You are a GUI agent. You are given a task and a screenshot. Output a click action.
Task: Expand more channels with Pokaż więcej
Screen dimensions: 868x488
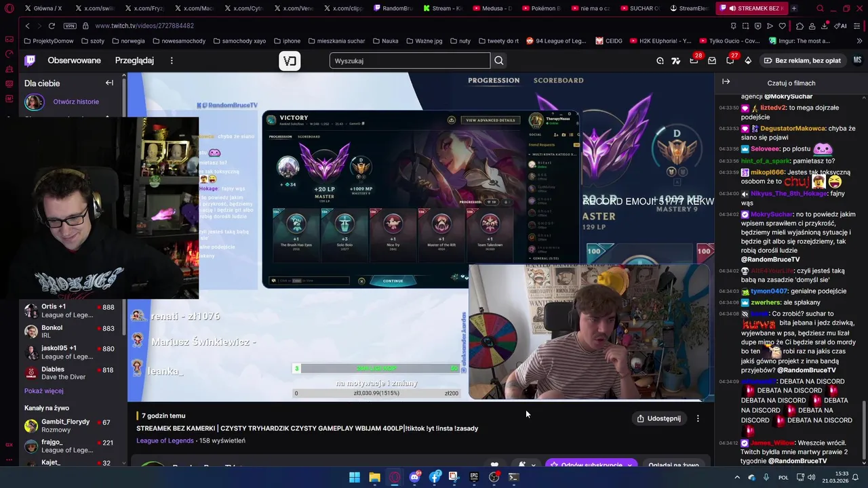tap(44, 391)
